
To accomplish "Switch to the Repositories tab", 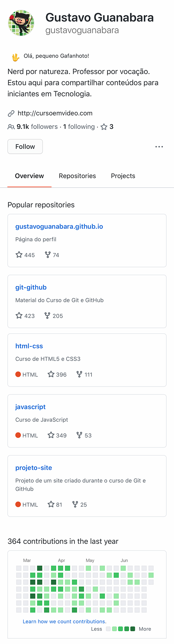I will [77, 176].
